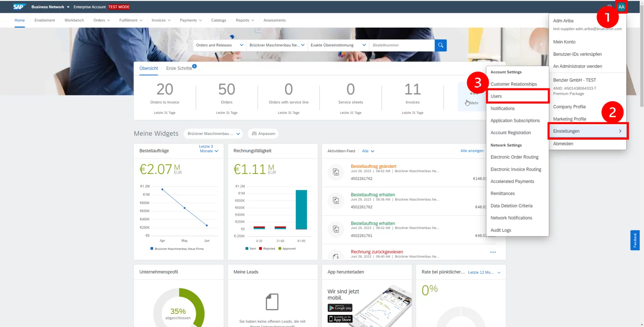644x327 pixels.
Task: Open the Workbench tab
Action: coord(74,20)
